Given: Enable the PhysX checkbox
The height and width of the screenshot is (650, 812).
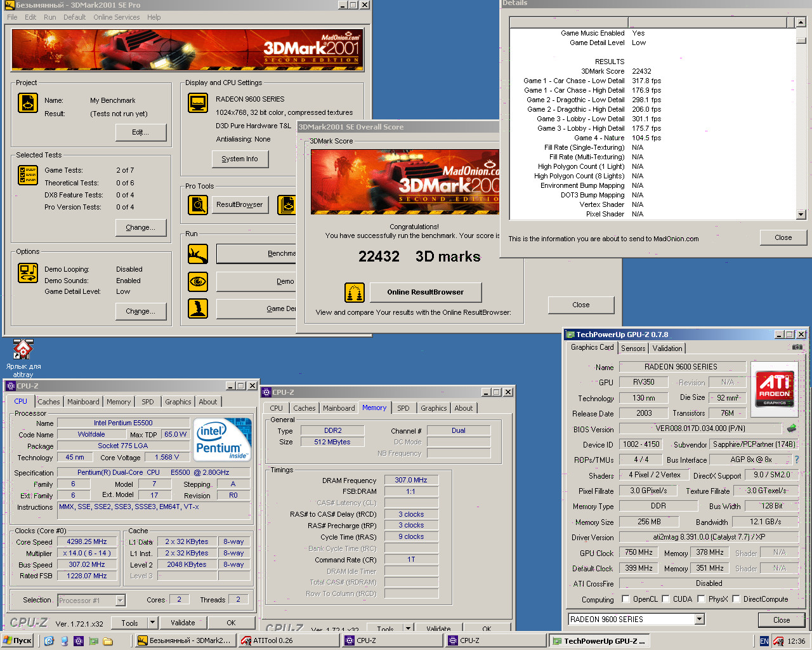Looking at the screenshot, I should 701,599.
